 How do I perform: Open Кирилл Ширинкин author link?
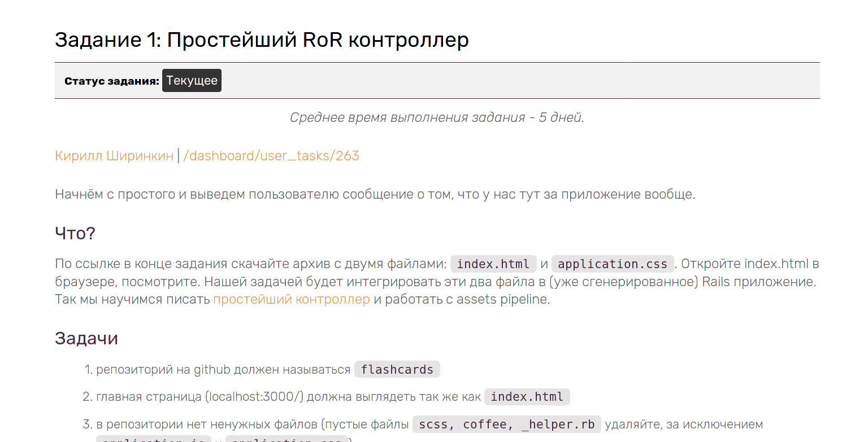114,156
